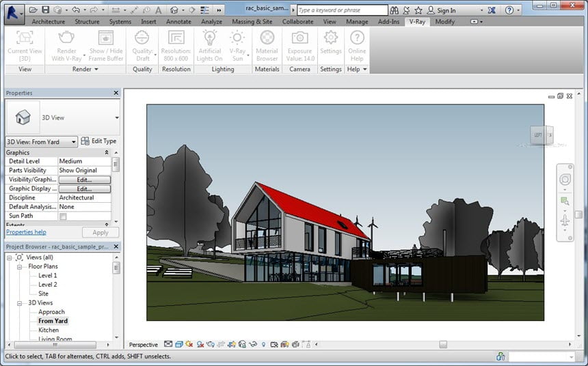Toggle the Reveal Constraints icon in view control bar
The height and width of the screenshot is (366, 588).
click(x=306, y=344)
